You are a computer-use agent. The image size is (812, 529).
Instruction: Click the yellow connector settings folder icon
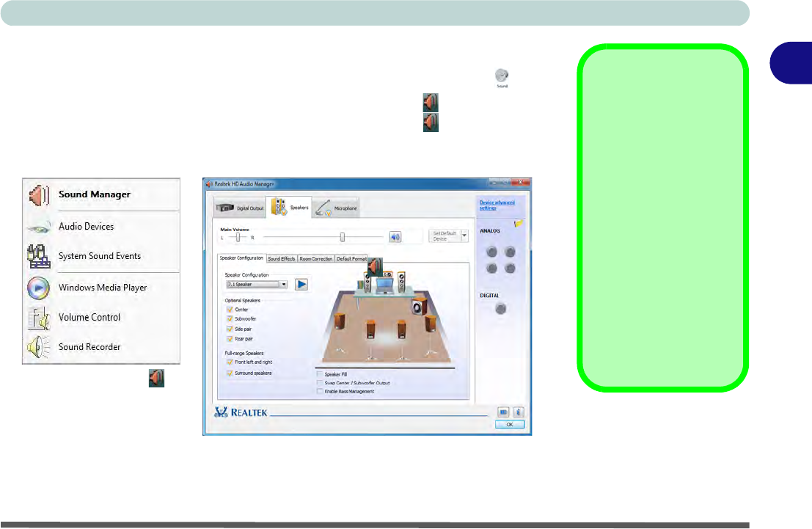click(x=519, y=224)
